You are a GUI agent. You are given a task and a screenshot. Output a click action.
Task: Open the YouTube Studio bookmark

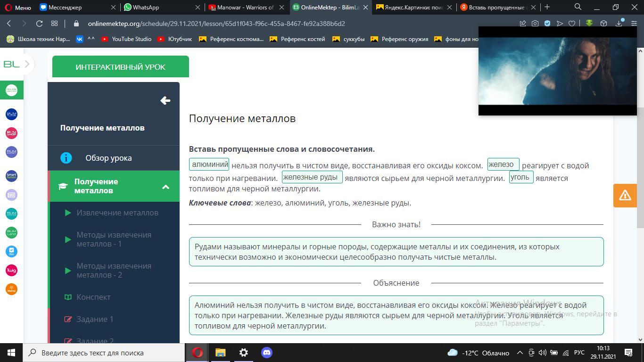pyautogui.click(x=126, y=39)
